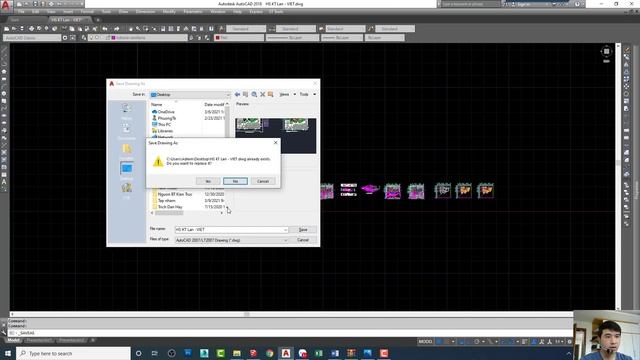Open the Windows Start menu
The width and height of the screenshot is (640, 360).
[x=7, y=353]
